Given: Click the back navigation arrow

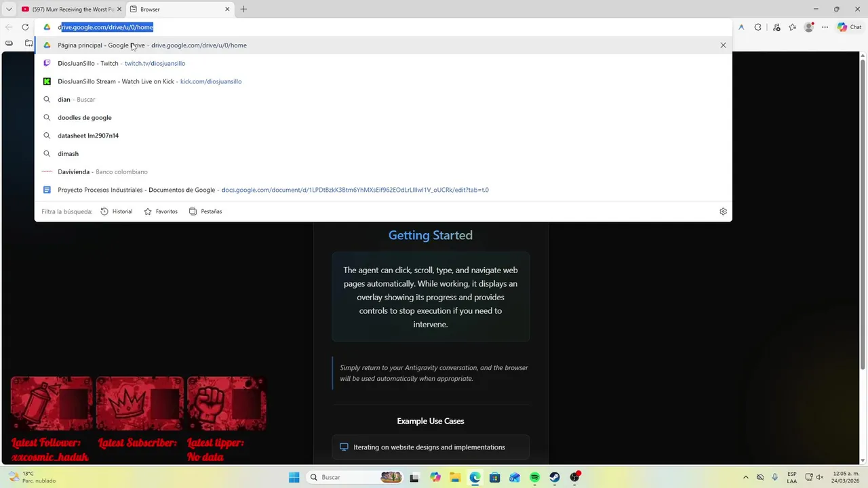Looking at the screenshot, I should coord(8,27).
